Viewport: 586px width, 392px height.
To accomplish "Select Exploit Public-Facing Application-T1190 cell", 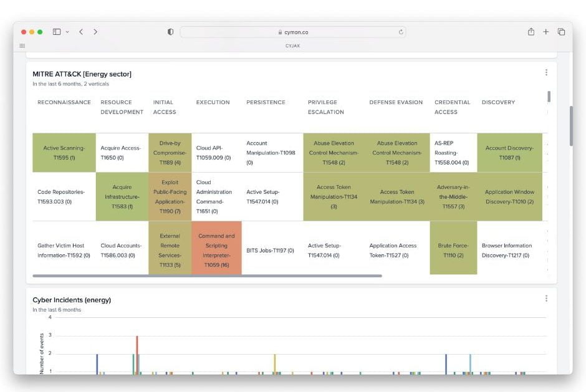I will (x=170, y=197).
